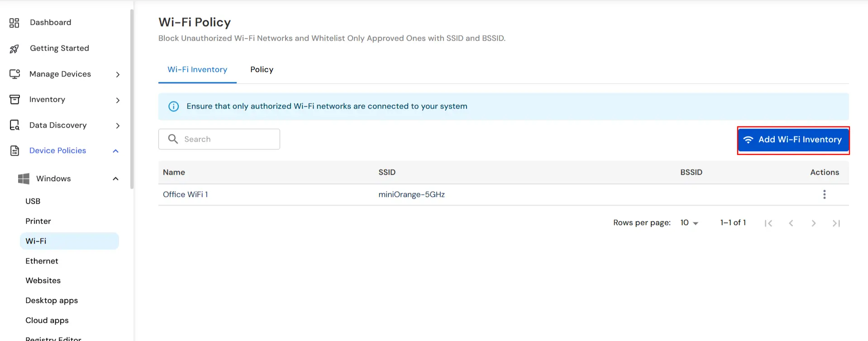Click the info icon in the banner

[x=173, y=106]
